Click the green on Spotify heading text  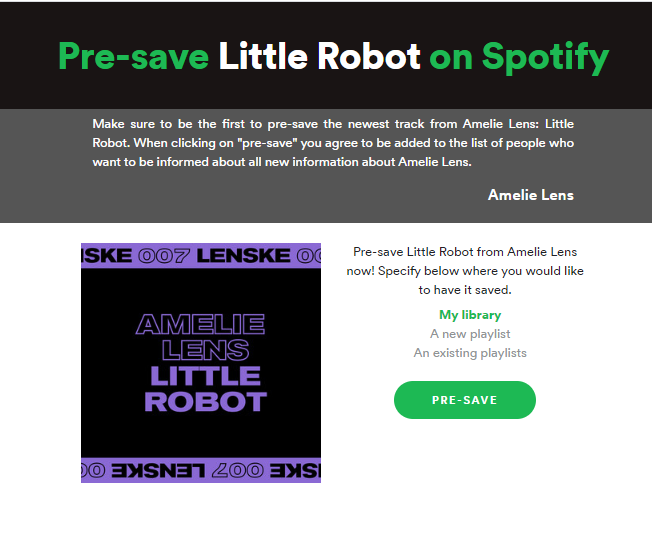(518, 56)
